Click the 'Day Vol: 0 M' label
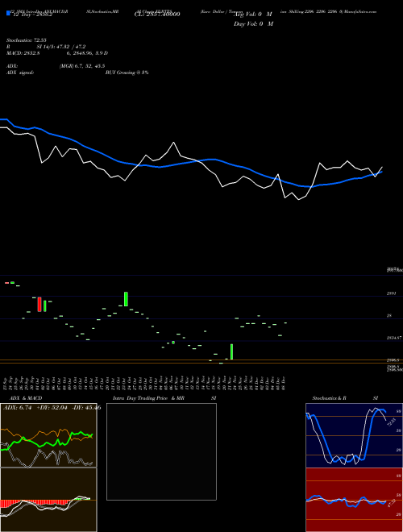Screen dimensions: 403x532 click(x=253, y=24)
